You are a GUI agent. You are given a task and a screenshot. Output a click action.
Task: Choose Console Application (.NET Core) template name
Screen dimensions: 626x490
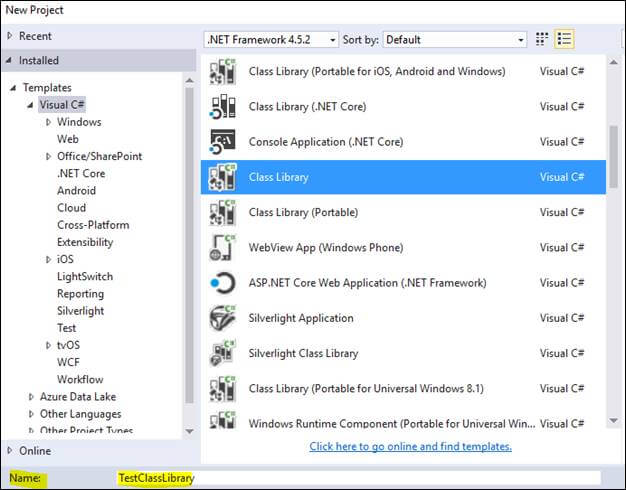326,142
